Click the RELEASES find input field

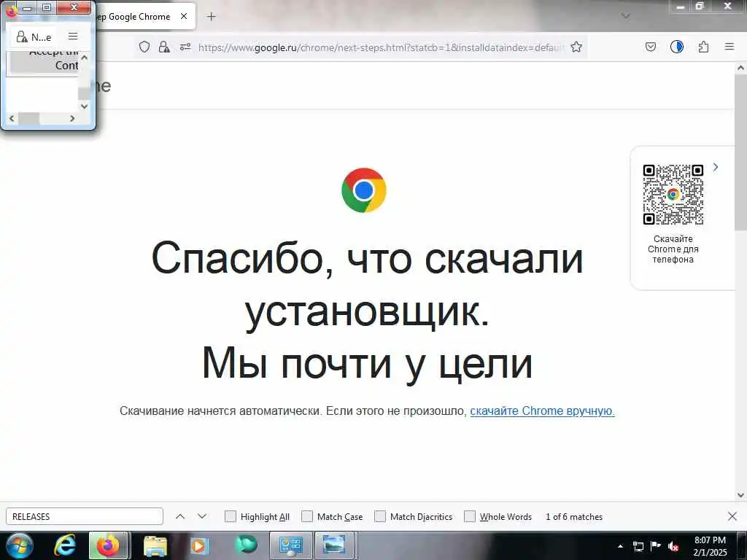coord(85,516)
